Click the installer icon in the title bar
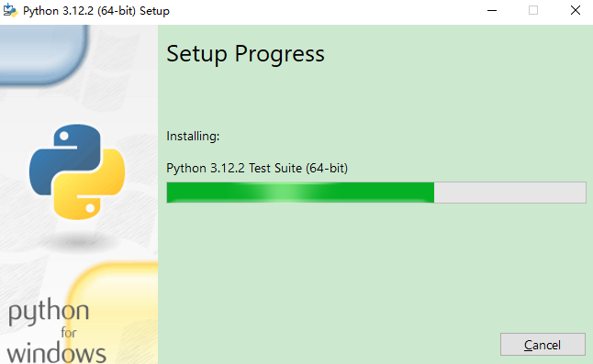Image resolution: width=593 pixels, height=364 pixels. (10, 11)
